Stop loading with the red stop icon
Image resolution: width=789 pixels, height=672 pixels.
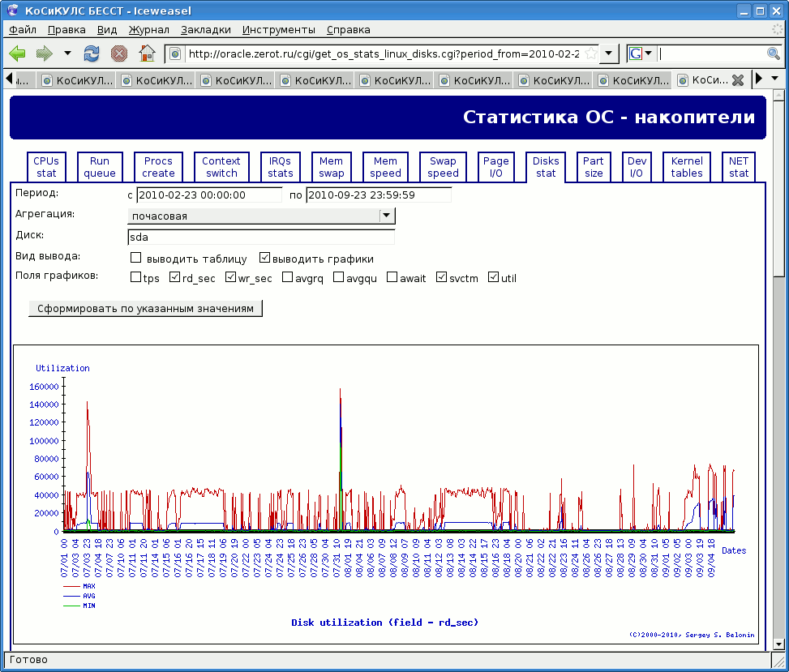[x=119, y=54]
